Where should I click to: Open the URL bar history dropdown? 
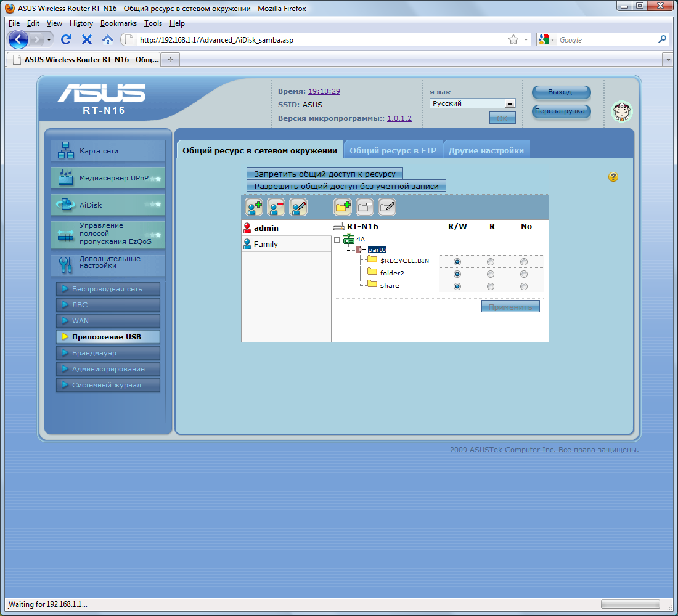tap(526, 40)
